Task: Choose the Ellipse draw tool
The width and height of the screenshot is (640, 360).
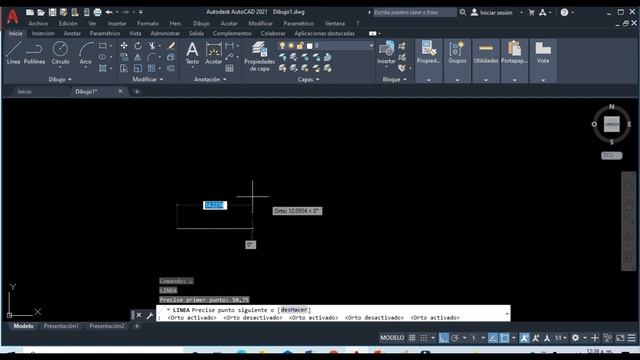Action: (x=102, y=57)
